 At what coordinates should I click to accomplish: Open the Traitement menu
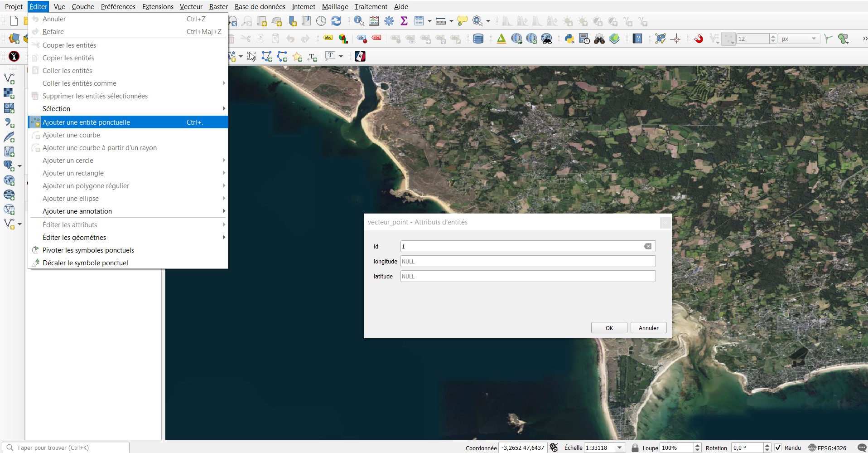click(x=371, y=7)
